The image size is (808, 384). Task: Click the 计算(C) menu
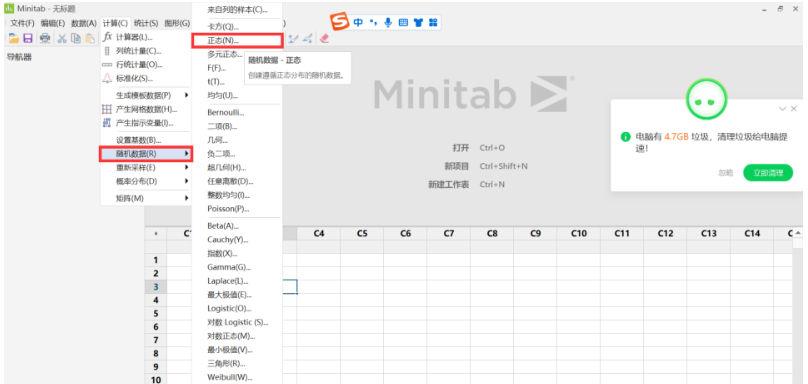pyautogui.click(x=115, y=23)
